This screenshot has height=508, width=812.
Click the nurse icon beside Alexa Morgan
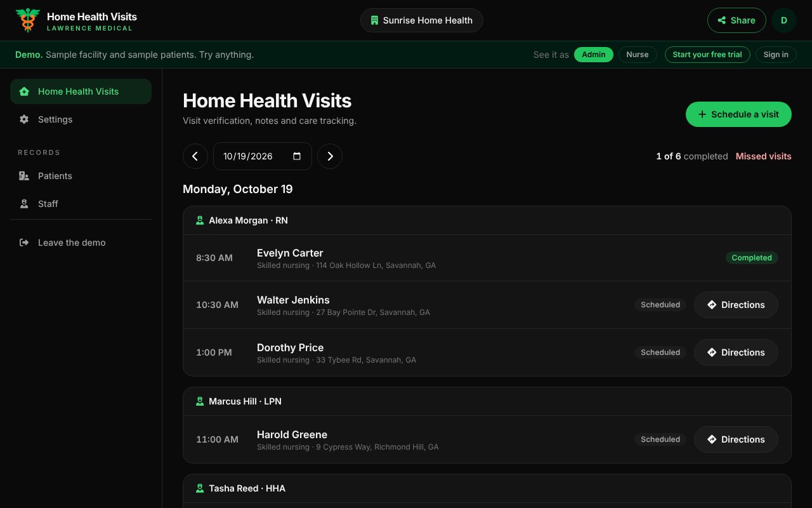click(x=200, y=221)
